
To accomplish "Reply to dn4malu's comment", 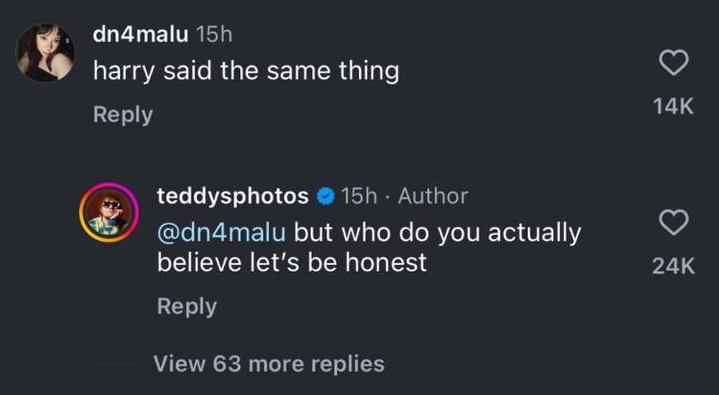I will coord(123,115).
